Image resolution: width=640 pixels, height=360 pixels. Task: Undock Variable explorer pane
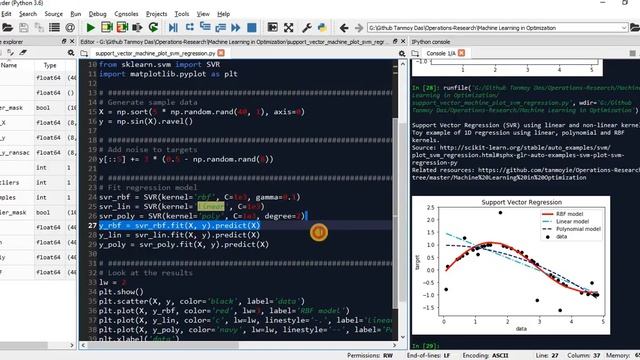[x=64, y=41]
